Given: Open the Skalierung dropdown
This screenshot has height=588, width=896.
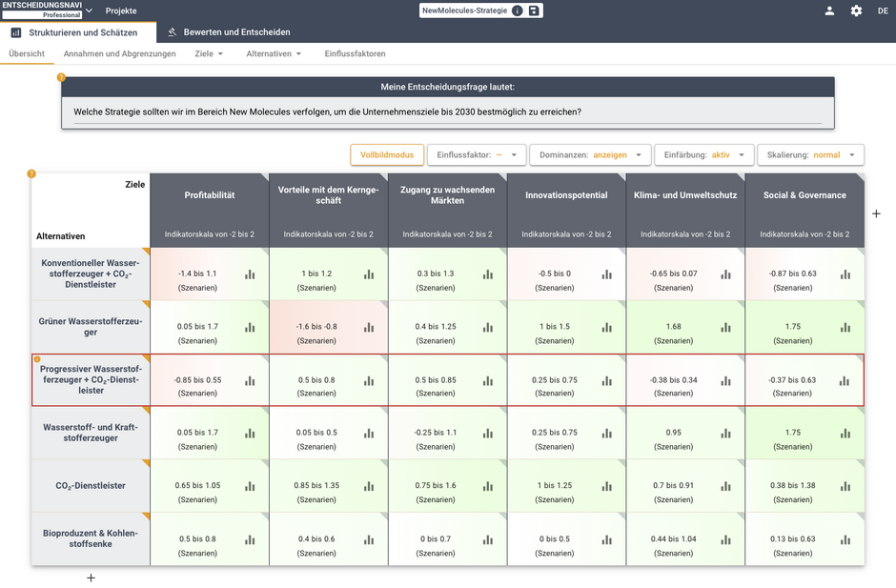Looking at the screenshot, I should (812, 154).
